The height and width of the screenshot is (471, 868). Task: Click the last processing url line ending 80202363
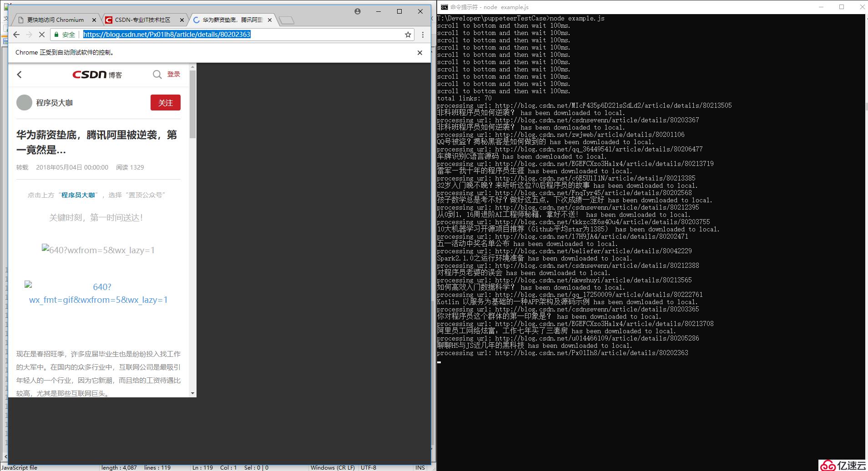point(563,353)
